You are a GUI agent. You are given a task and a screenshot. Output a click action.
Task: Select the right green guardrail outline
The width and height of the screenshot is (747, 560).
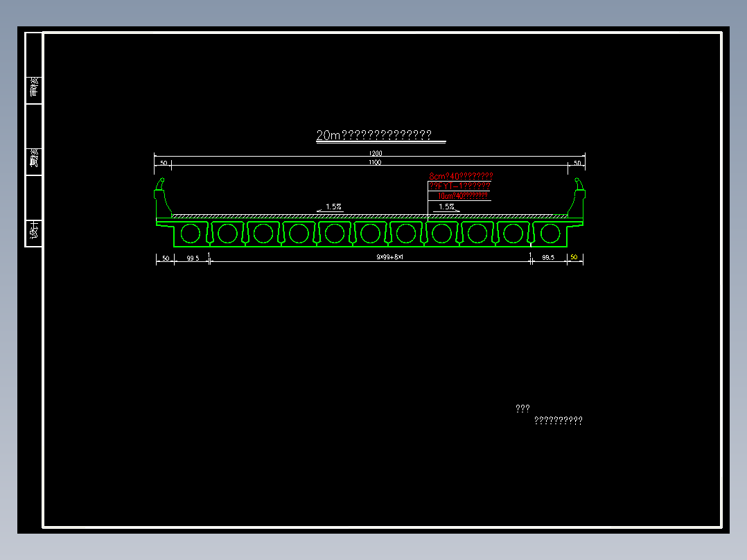pos(577,198)
